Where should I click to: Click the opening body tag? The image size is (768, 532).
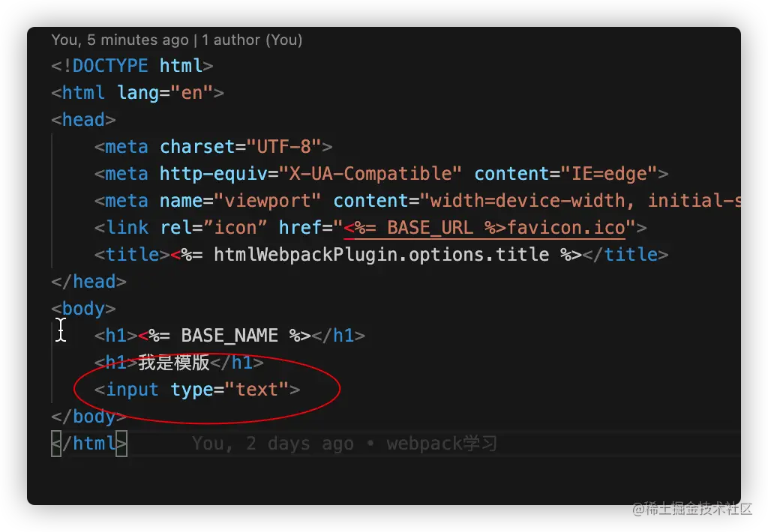[83, 308]
